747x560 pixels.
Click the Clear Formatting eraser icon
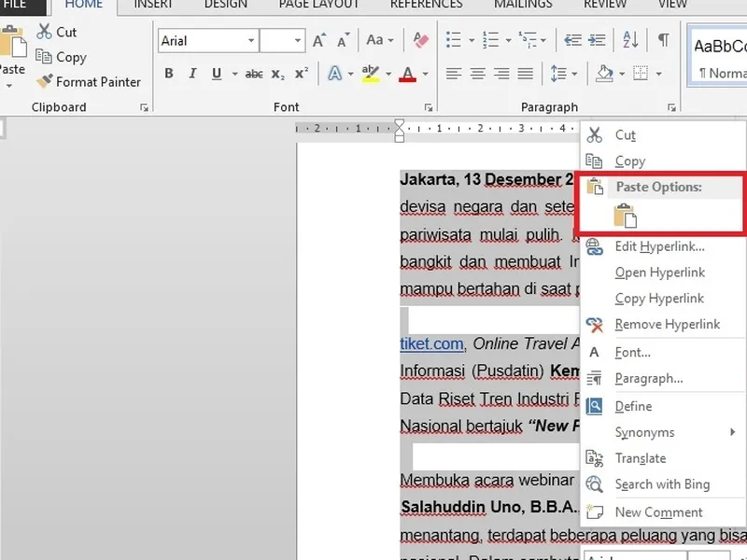(x=420, y=41)
